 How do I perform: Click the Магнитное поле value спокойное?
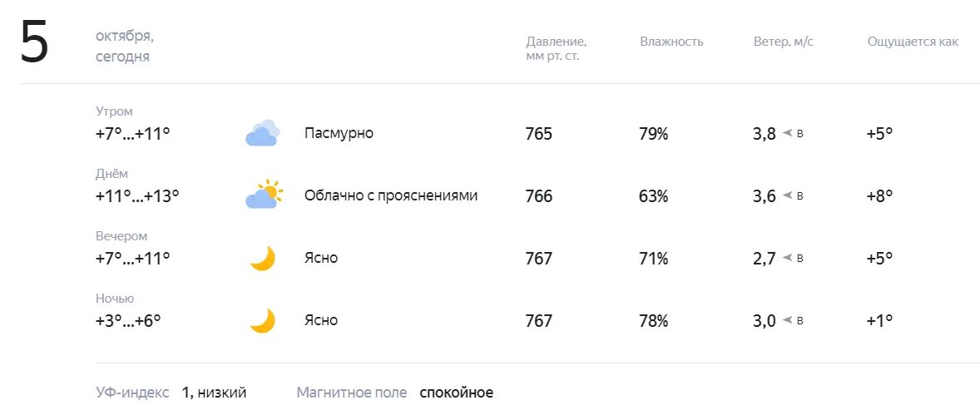(x=456, y=393)
